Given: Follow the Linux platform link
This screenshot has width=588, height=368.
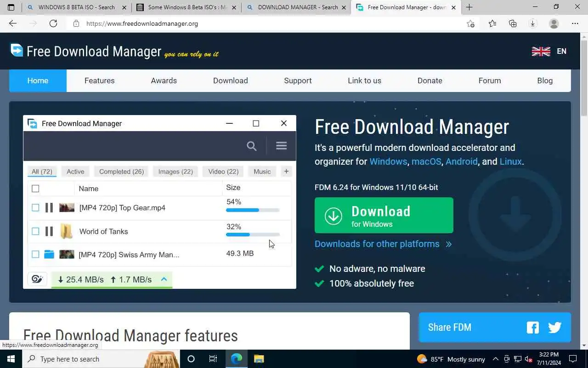Looking at the screenshot, I should pos(511,161).
